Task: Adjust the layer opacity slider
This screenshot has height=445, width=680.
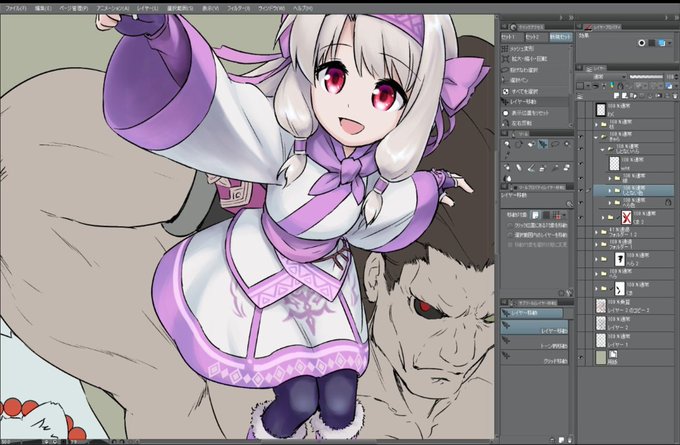Action: tap(646, 77)
